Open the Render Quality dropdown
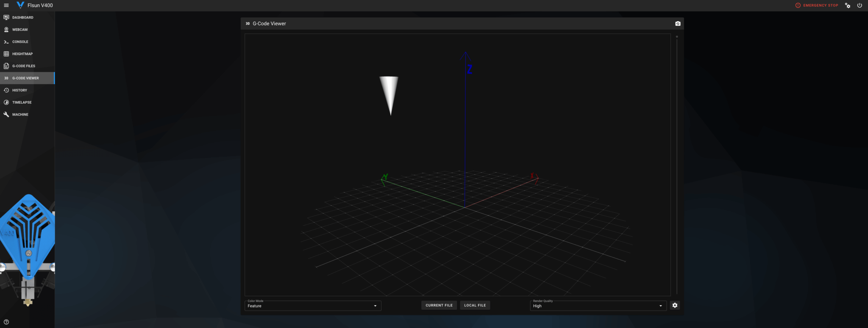868x328 pixels. [x=598, y=305]
